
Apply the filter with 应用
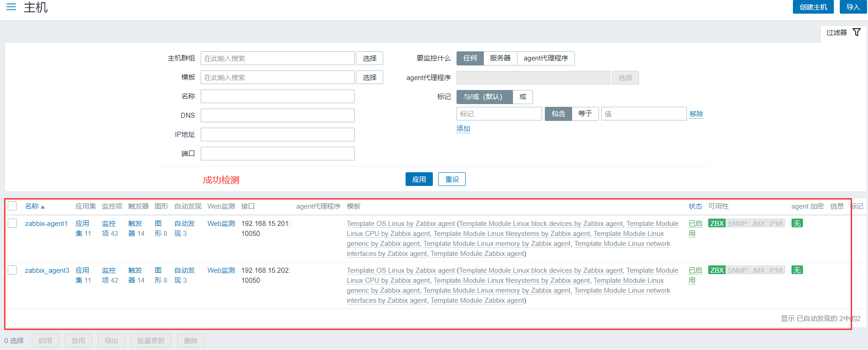pyautogui.click(x=419, y=179)
